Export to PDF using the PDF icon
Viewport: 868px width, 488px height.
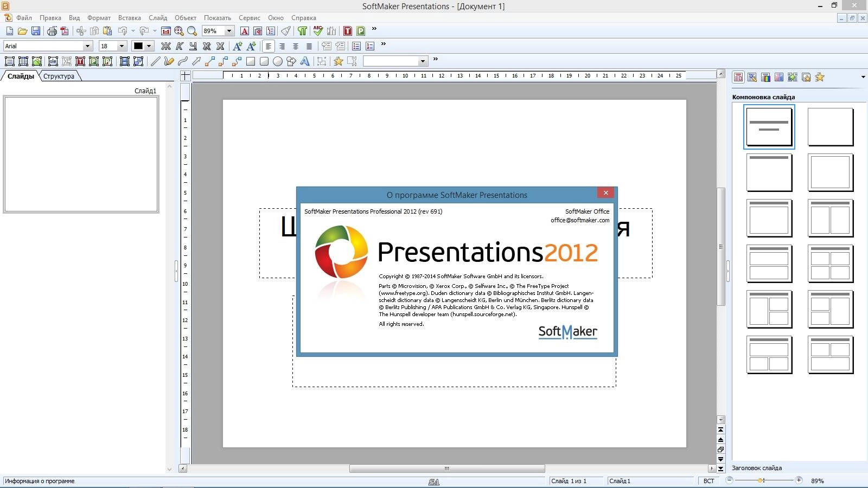coord(65,31)
